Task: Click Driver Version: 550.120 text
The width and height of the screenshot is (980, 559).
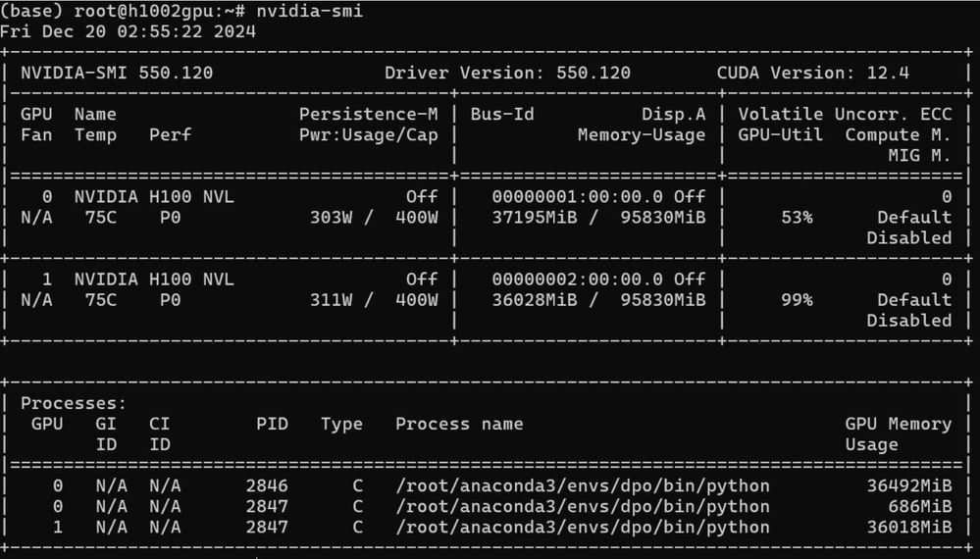Action: [x=507, y=74]
